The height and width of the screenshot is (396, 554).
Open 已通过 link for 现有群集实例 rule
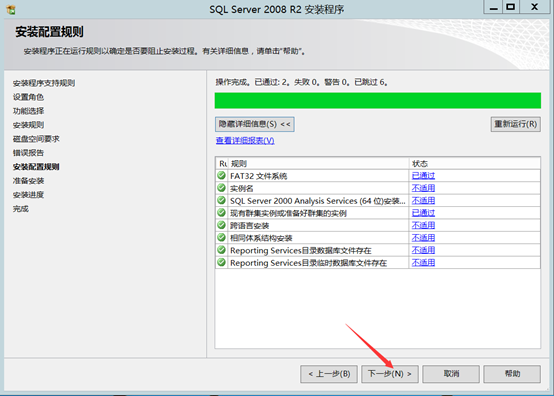point(423,213)
